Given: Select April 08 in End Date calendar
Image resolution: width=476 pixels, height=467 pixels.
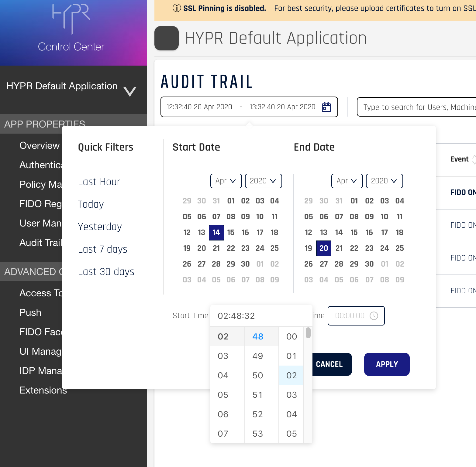Looking at the screenshot, I should (354, 217).
